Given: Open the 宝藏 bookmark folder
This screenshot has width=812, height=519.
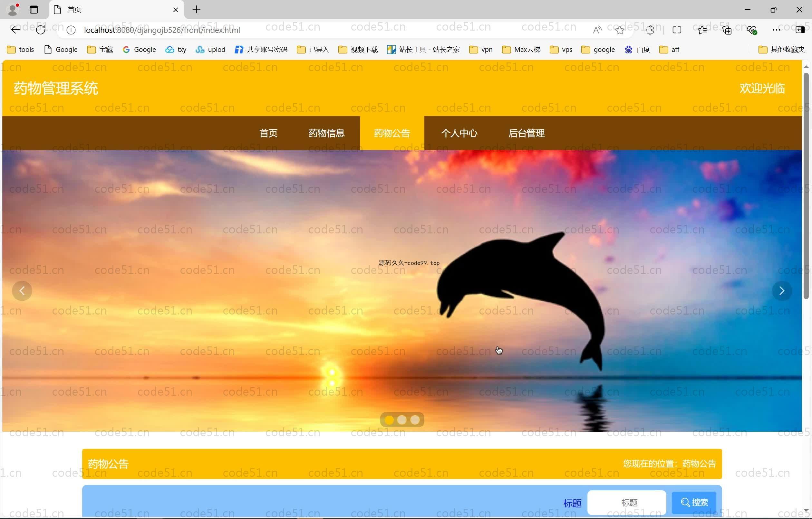Looking at the screenshot, I should (x=100, y=50).
